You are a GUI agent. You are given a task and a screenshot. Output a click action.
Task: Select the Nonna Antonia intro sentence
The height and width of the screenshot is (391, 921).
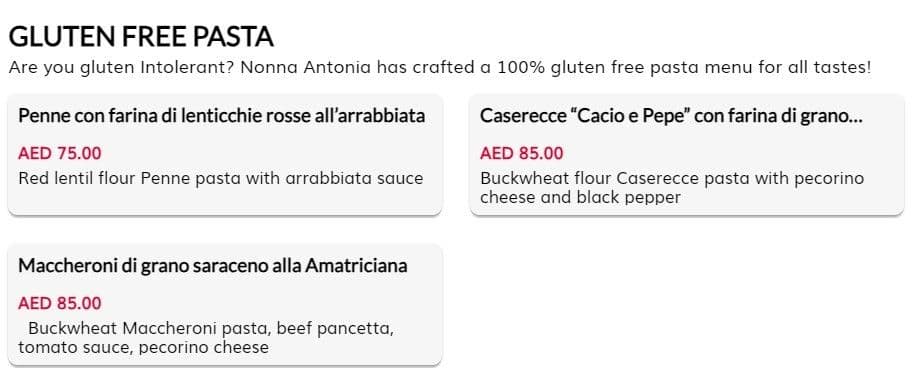click(x=440, y=68)
